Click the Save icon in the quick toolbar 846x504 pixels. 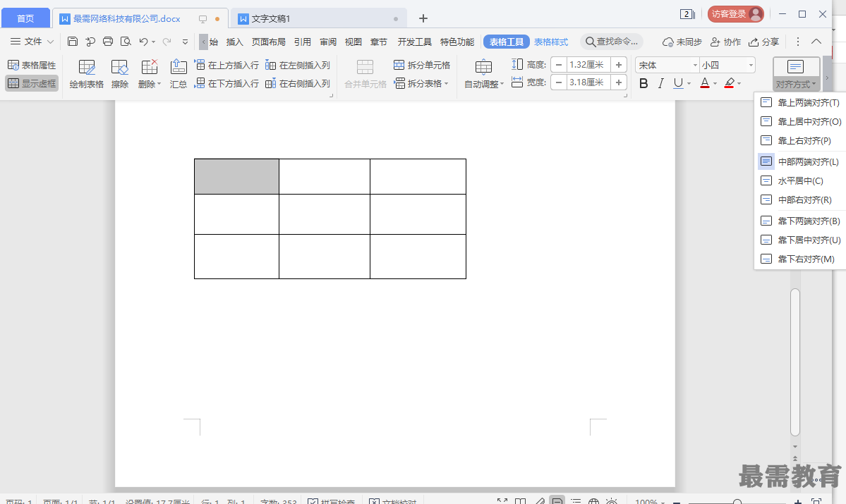pyautogui.click(x=72, y=42)
